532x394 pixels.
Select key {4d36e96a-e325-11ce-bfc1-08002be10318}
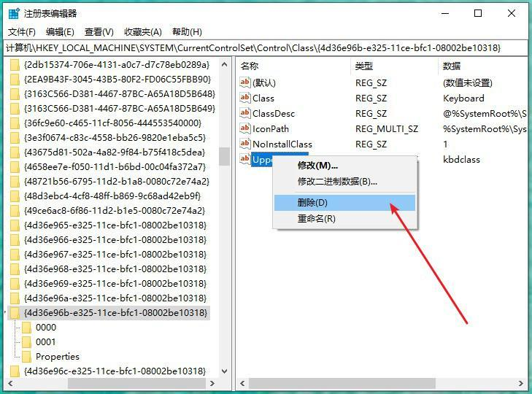point(115,298)
